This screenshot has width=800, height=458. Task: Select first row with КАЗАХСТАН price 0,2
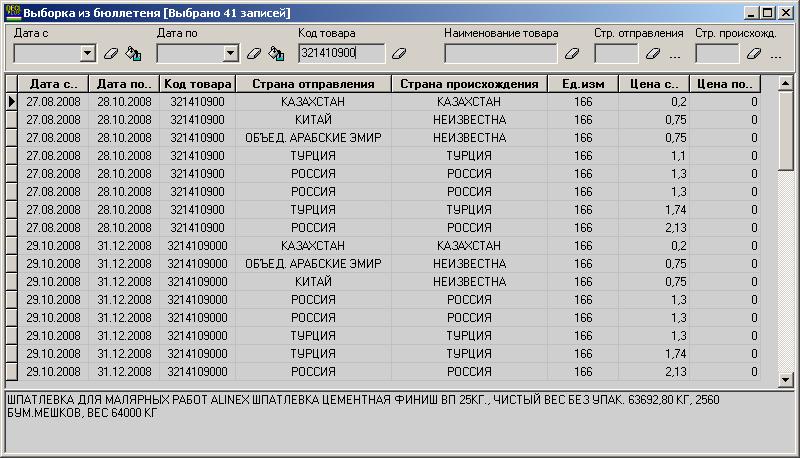(x=313, y=101)
